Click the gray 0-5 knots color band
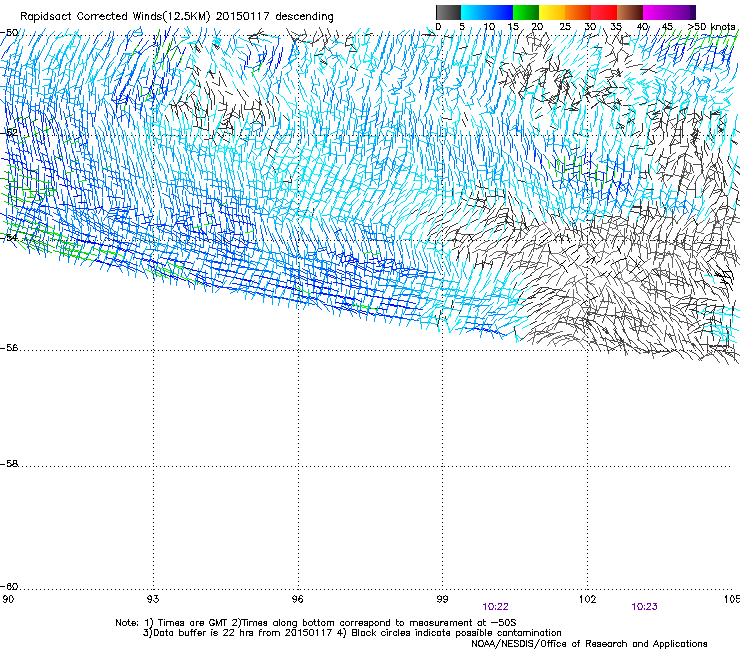740x650 pixels. click(x=448, y=12)
